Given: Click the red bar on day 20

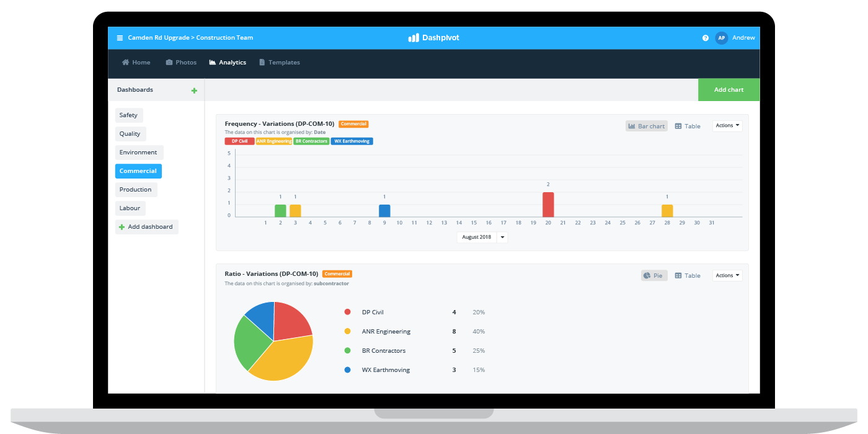Looking at the screenshot, I should pyautogui.click(x=548, y=205).
